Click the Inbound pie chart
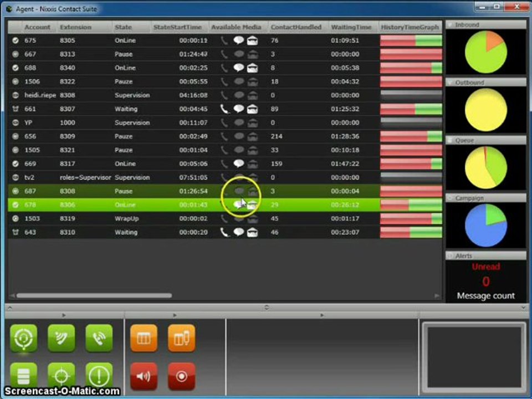This screenshot has height=399, width=532. [x=486, y=52]
